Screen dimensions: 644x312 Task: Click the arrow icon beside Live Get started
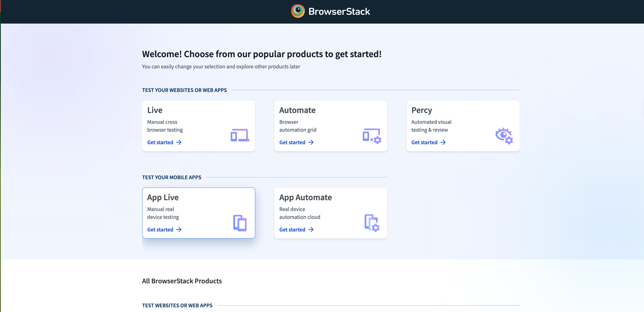click(179, 142)
